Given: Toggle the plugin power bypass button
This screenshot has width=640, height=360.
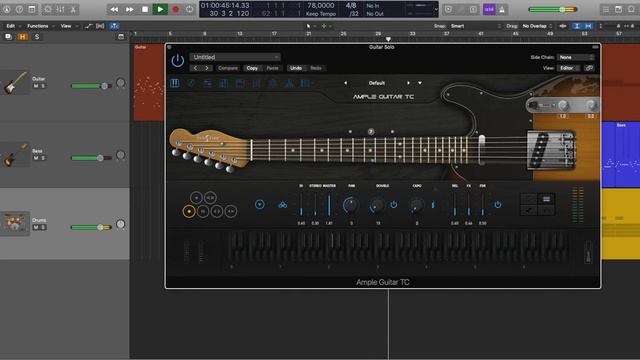Looking at the screenshot, I should pos(178,61).
